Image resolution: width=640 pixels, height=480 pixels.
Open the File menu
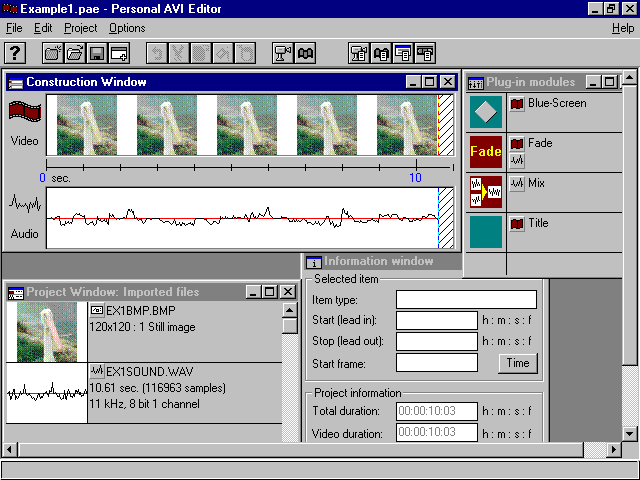click(14, 28)
